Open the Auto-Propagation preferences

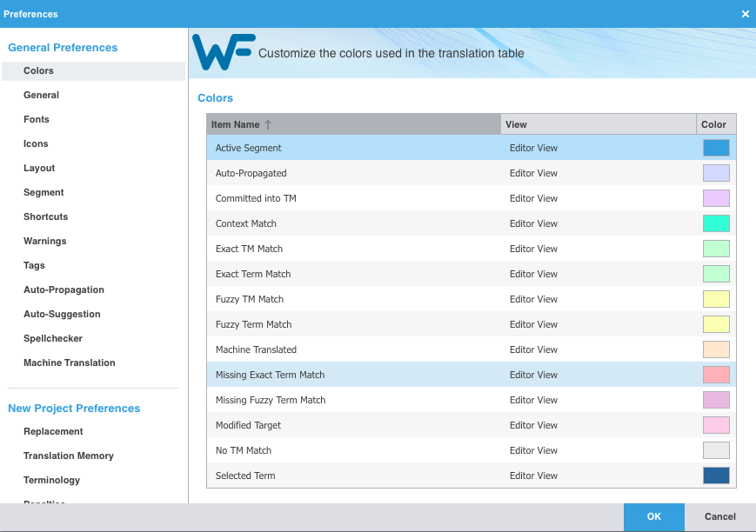(x=64, y=289)
